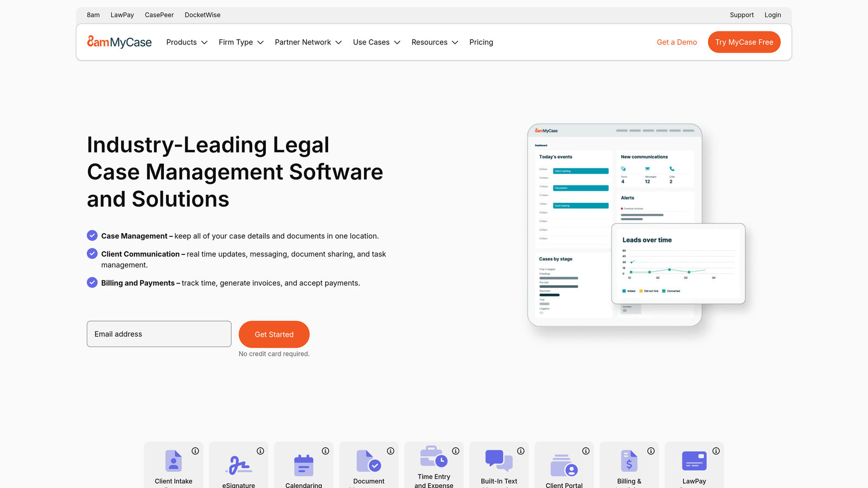Show info for the Built-In Text card

point(521,451)
